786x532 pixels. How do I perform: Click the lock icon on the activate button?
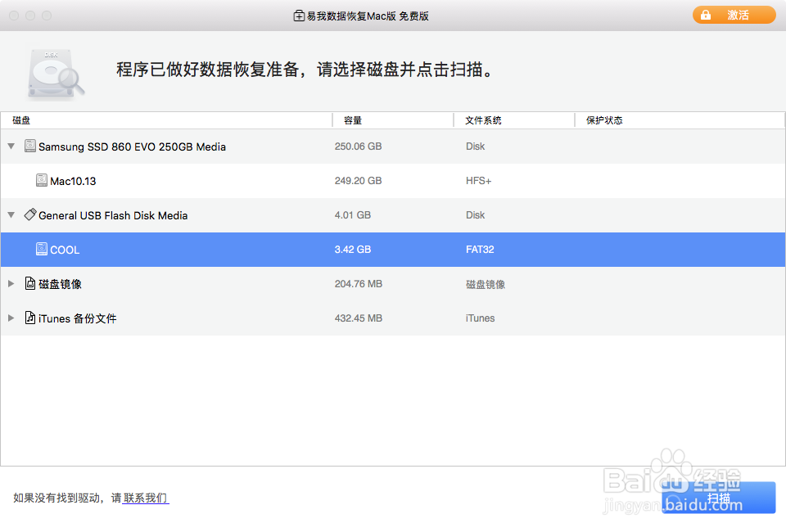705,15
